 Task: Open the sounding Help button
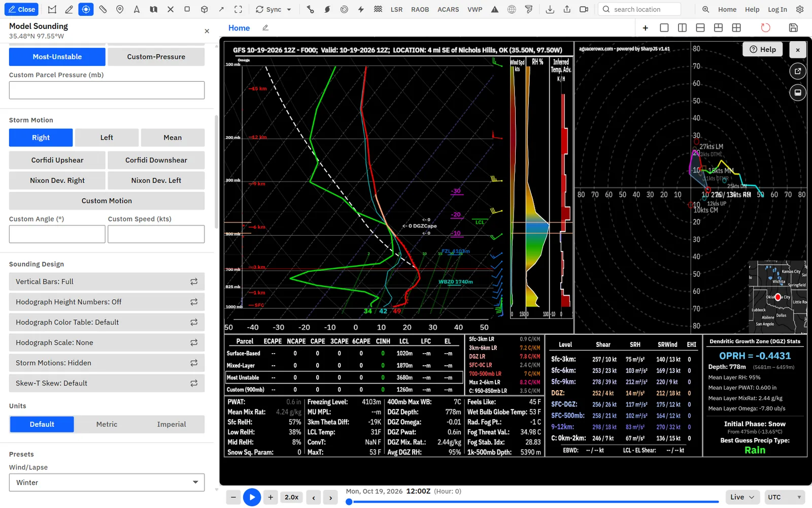coord(763,49)
